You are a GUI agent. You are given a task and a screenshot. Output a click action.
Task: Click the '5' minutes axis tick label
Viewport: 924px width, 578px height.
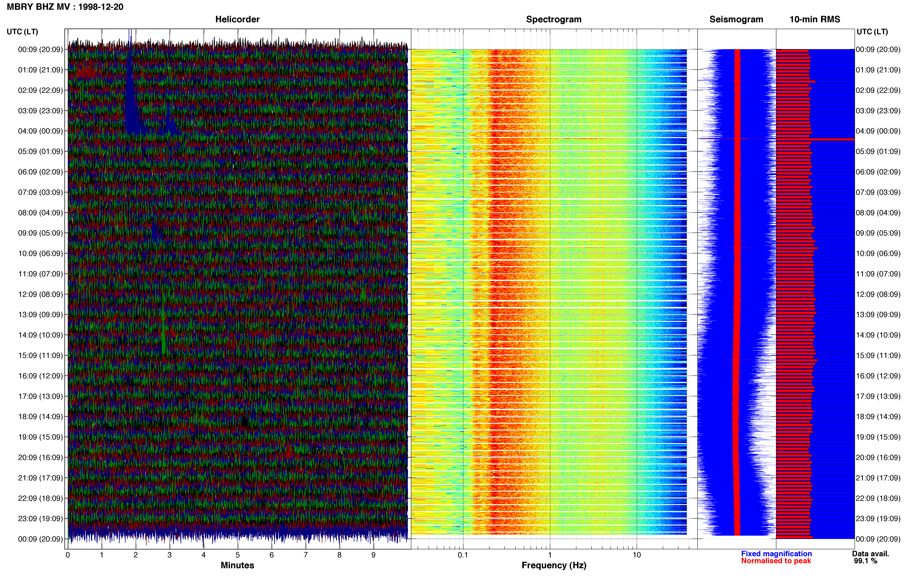tap(238, 555)
